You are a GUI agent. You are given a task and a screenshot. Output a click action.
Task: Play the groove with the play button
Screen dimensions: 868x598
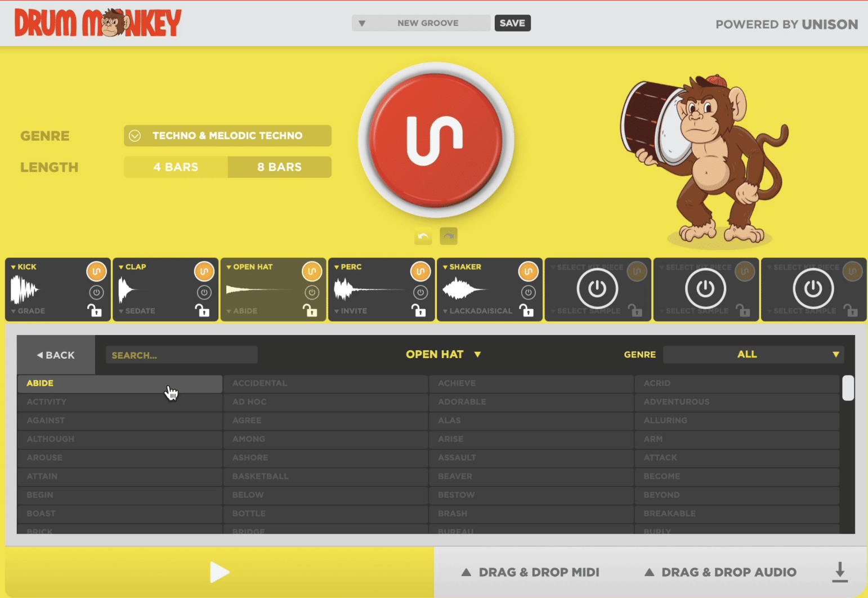[220, 572]
